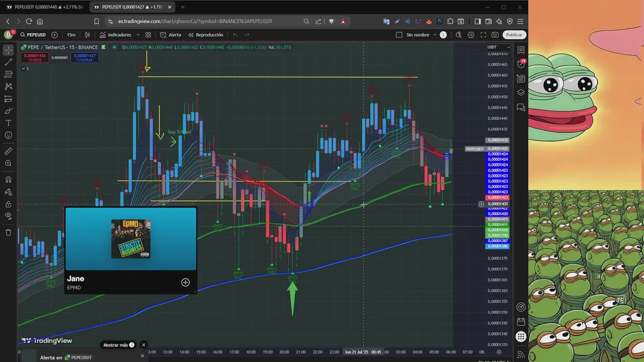Open the indicator templates grid icon
This screenshot has height=362, width=644.
coord(148,35)
